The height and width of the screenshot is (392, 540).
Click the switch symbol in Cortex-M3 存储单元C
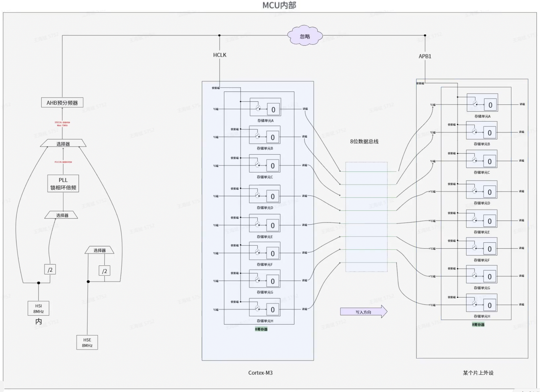pos(257,164)
